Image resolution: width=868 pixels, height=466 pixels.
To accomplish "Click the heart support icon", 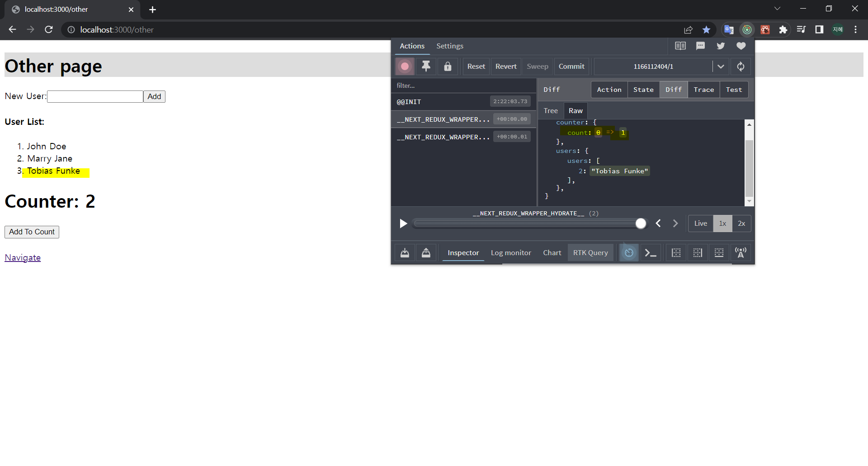I will pyautogui.click(x=741, y=46).
